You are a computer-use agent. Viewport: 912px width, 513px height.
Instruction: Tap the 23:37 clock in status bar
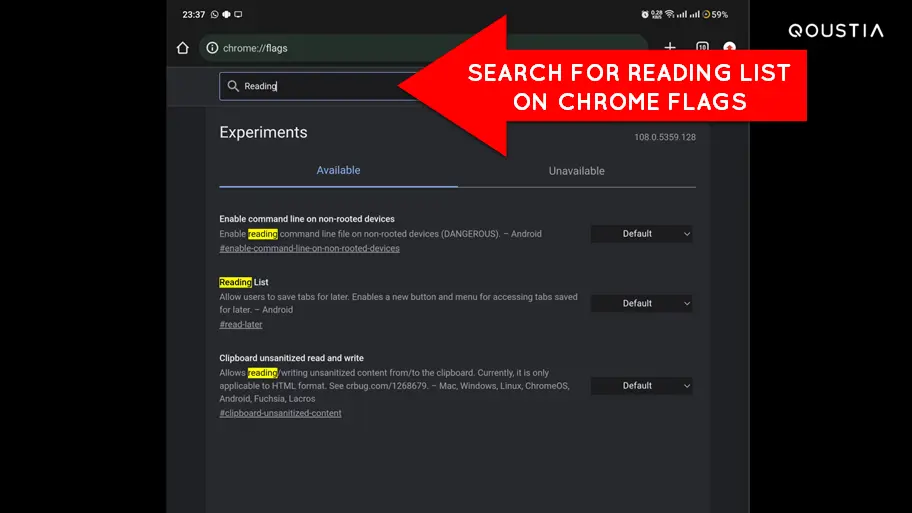tap(194, 15)
